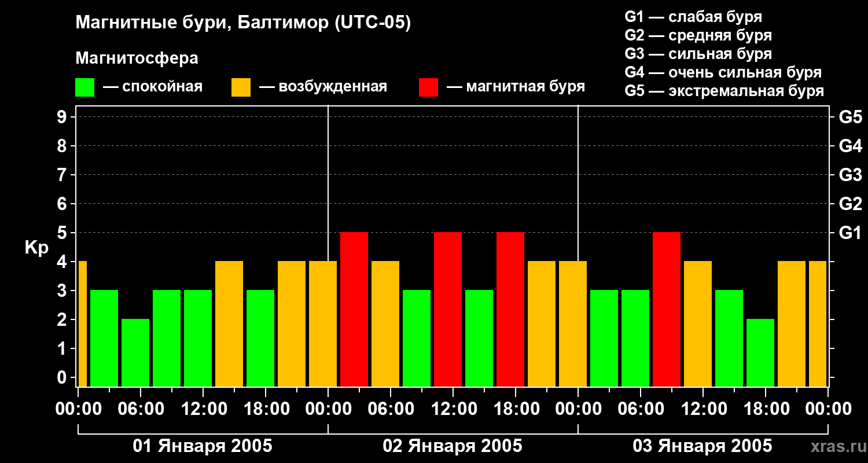Screen dimensions: 868x463
Task: Click the 'Kp' axis title
Action: click(36, 247)
